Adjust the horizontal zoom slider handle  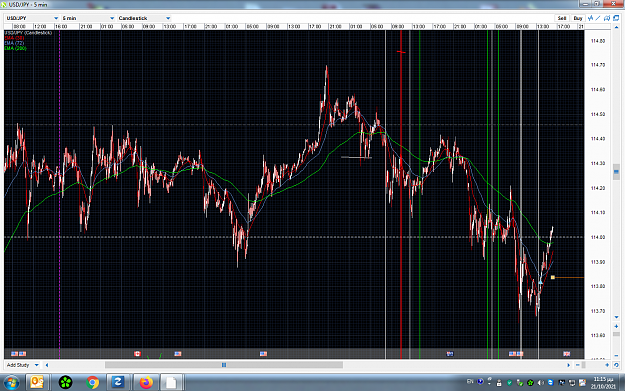point(584,365)
